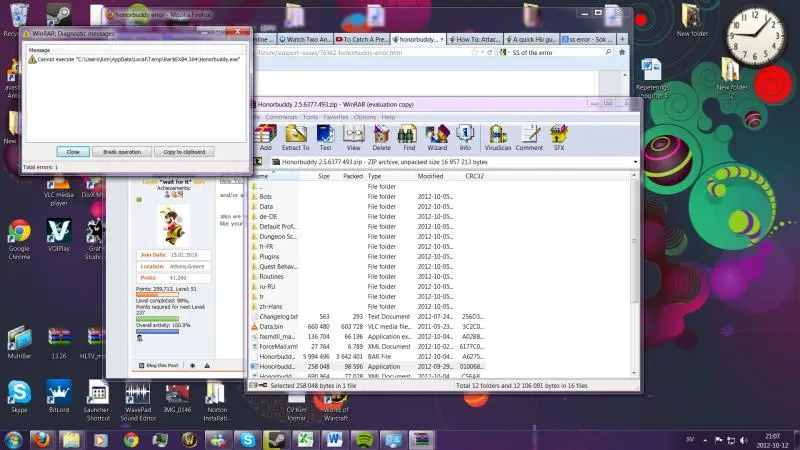The height and width of the screenshot is (450, 800).
Task: Open the WavePad Sound Editor desktop shortcut
Action: tap(138, 402)
